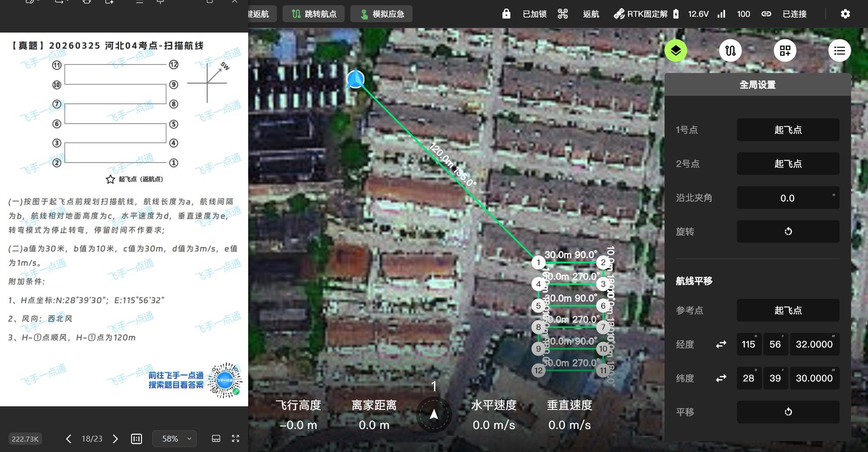Screen dimensions: 868x452
Task: Toggle thumbnail strip in image viewer
Action: coord(216,438)
